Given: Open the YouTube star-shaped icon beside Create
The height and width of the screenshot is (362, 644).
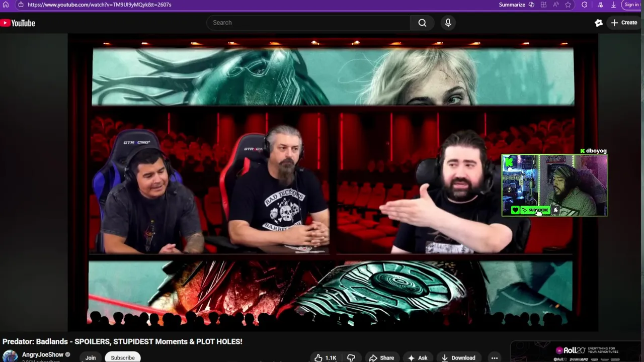Looking at the screenshot, I should pos(598,23).
